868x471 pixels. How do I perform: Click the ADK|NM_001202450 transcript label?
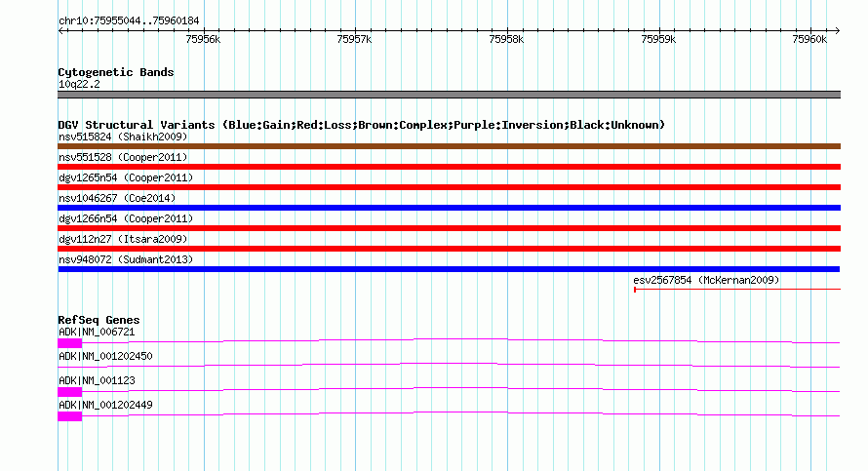(105, 357)
